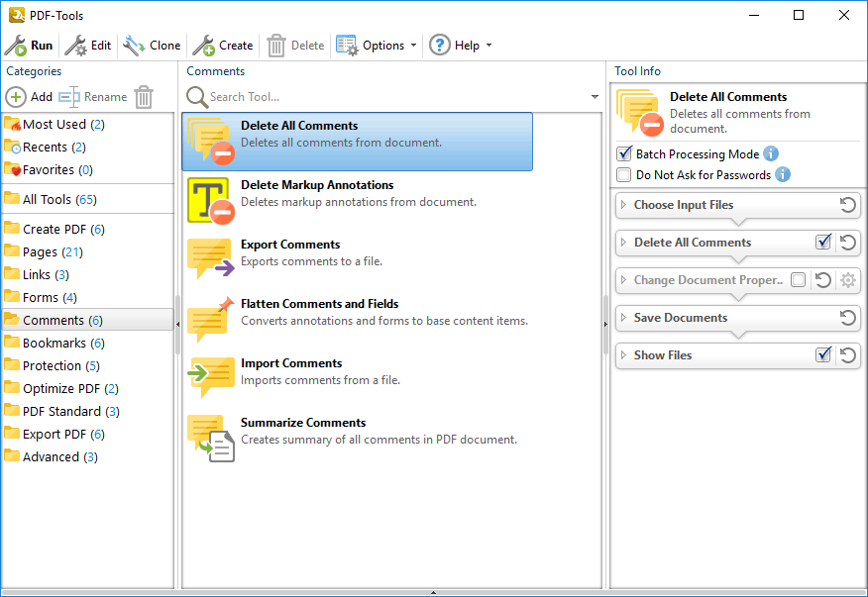Expand the Show Files step
The image size is (868, 597).
623,355
